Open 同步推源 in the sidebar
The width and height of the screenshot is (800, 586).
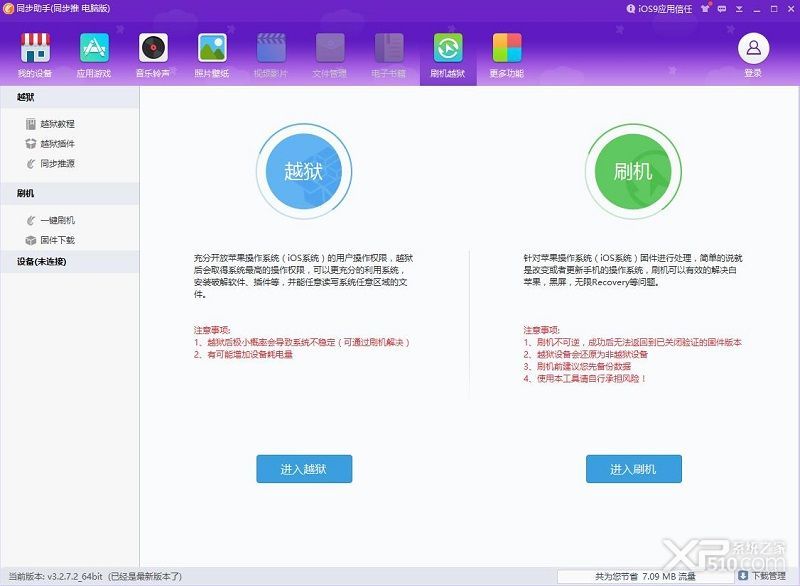51,164
